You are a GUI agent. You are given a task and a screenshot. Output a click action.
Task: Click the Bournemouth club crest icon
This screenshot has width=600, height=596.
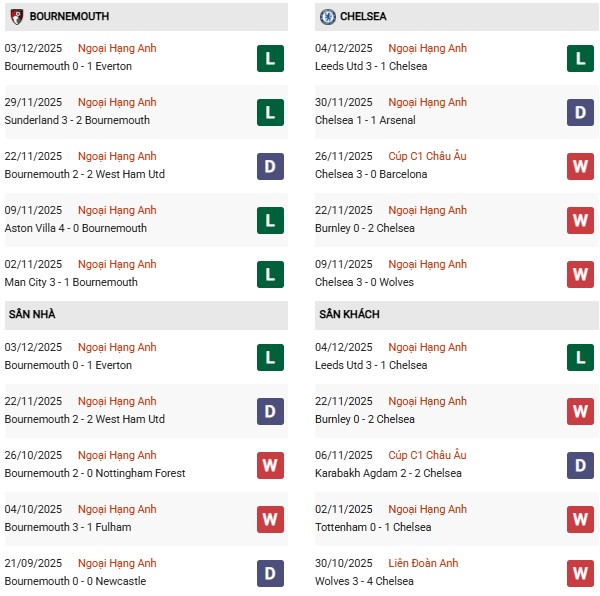[16, 17]
